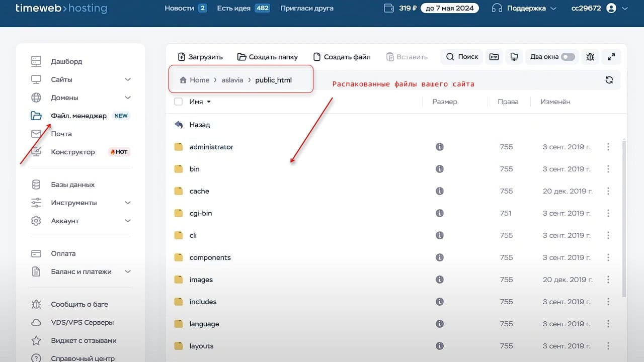
Task: Click Создать файл button
Action: pyautogui.click(x=342, y=57)
